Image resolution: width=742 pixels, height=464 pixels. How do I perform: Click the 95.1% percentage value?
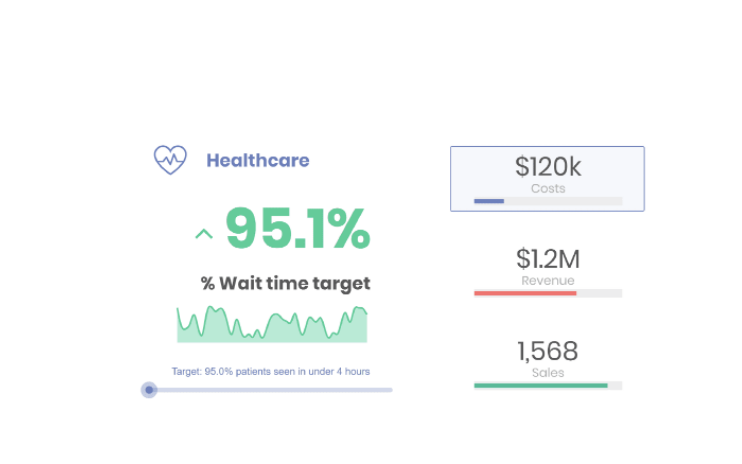pyautogui.click(x=297, y=229)
